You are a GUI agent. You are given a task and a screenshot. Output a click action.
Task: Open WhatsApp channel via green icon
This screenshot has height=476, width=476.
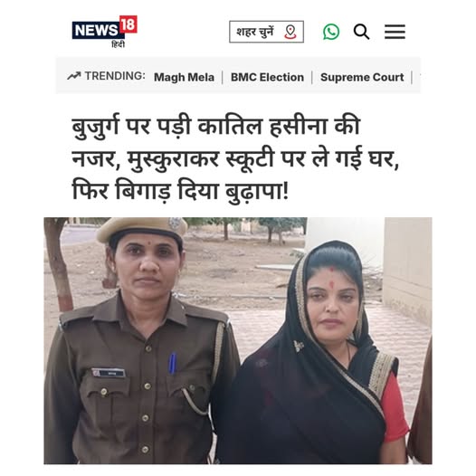(x=331, y=32)
